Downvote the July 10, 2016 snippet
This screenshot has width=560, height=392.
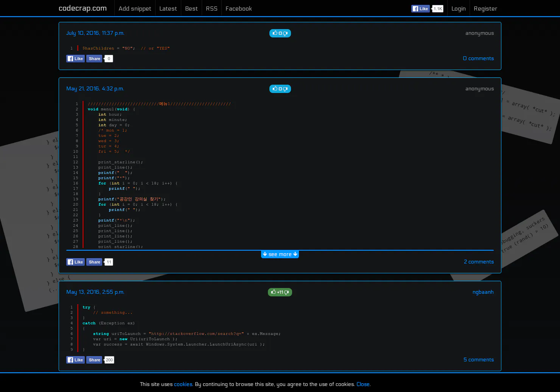coord(285,33)
